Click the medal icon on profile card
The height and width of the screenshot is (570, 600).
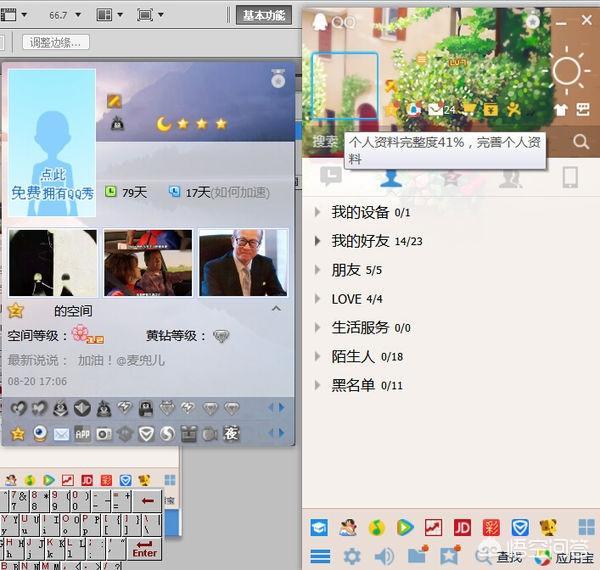click(x=278, y=79)
